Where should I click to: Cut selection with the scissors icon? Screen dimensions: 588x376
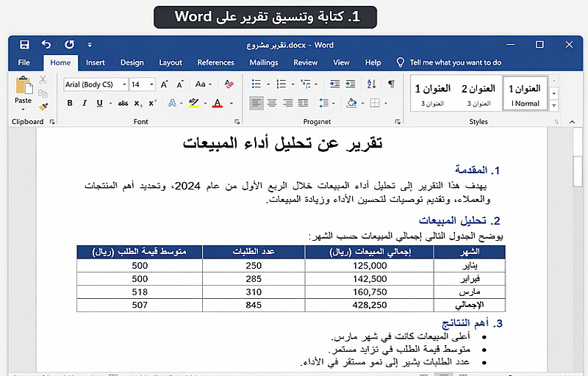[x=43, y=79]
